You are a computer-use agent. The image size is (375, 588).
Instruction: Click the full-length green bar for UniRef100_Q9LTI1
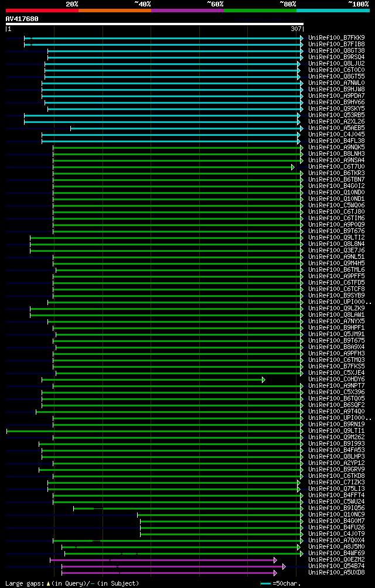pos(154,431)
